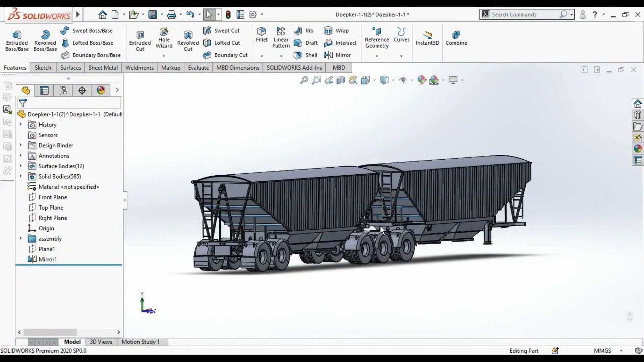Open the Hole Wizard tool
The height and width of the screenshot is (362, 644).
163,38
